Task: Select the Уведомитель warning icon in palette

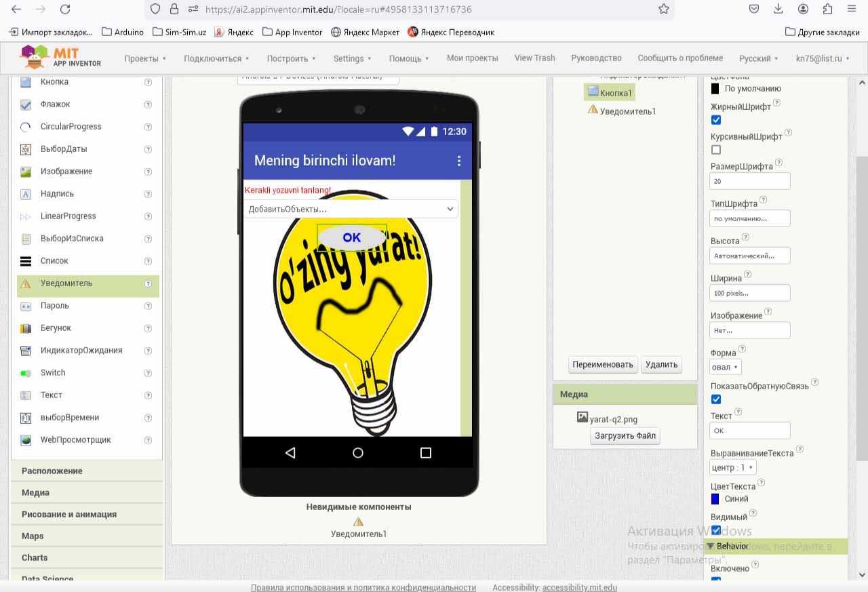Action: pyautogui.click(x=26, y=283)
